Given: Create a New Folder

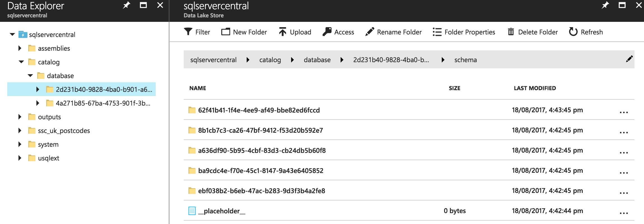Looking at the screenshot, I should click(244, 32).
